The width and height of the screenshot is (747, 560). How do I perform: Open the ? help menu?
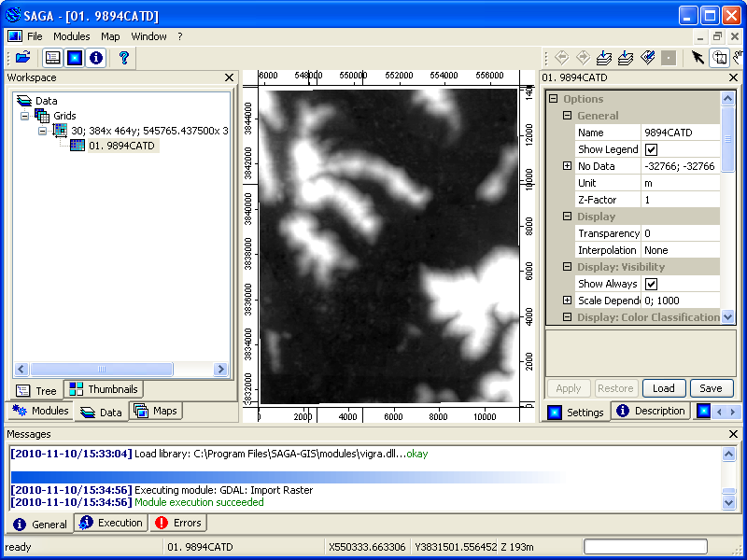(180, 36)
